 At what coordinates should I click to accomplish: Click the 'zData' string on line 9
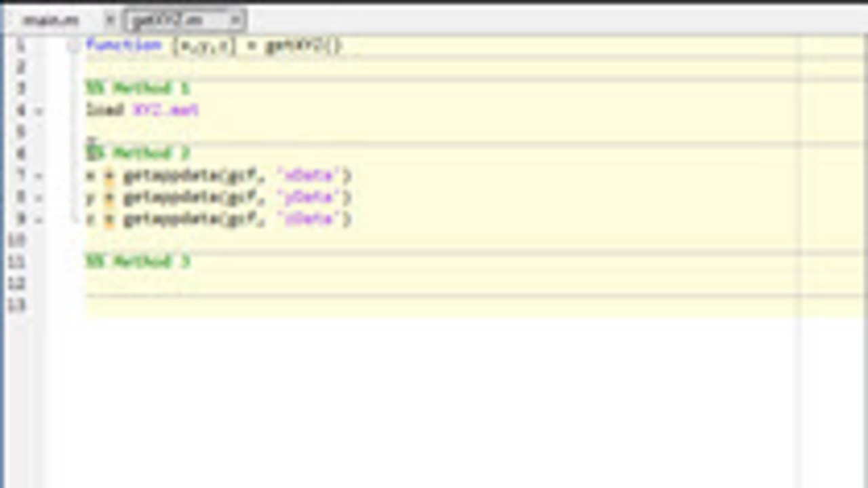pyautogui.click(x=309, y=219)
